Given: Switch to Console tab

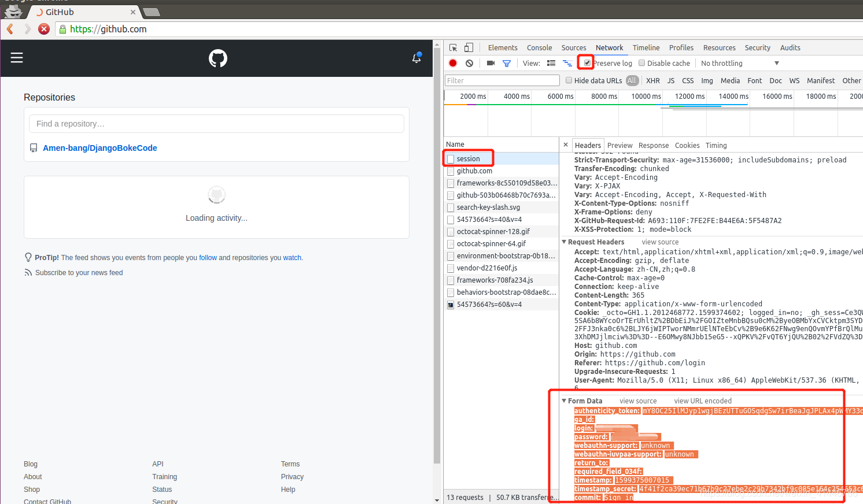Looking at the screenshot, I should [539, 47].
